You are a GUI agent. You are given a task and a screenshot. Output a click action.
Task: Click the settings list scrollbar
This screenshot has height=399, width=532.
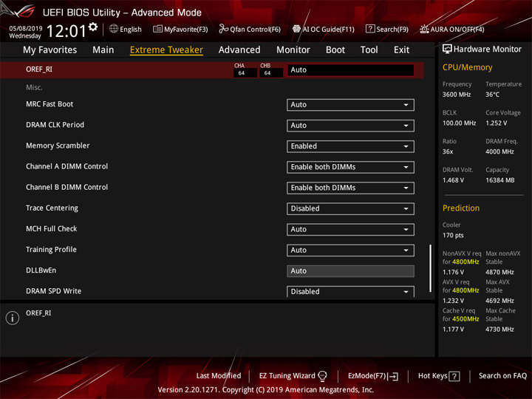[430, 268]
